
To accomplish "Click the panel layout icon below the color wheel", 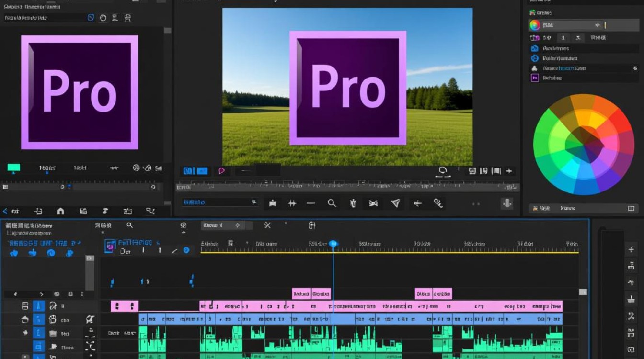I will [631, 208].
